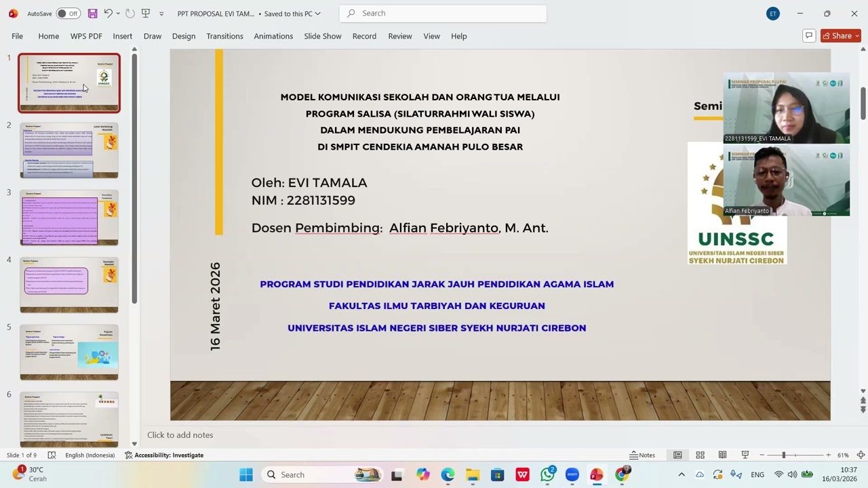Click the slide title text block

420,122
